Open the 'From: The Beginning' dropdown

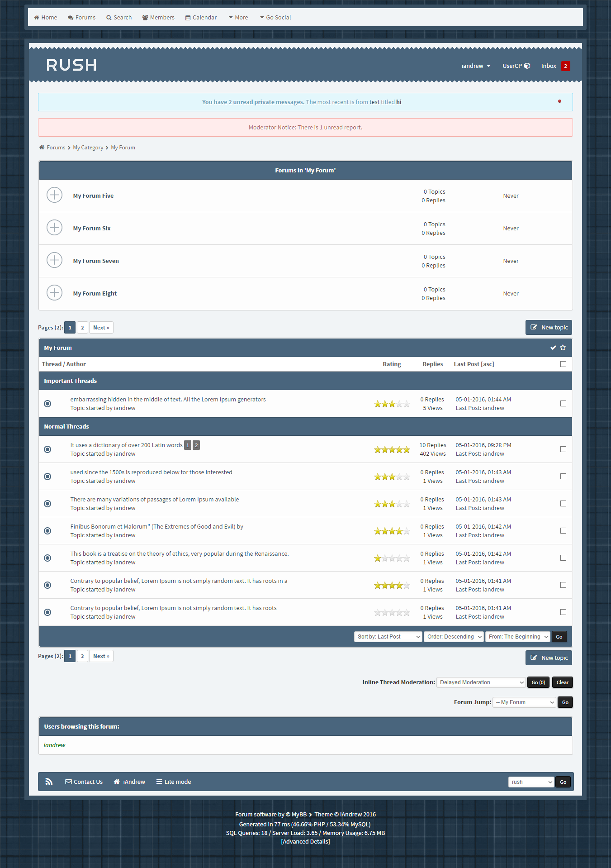pos(517,637)
